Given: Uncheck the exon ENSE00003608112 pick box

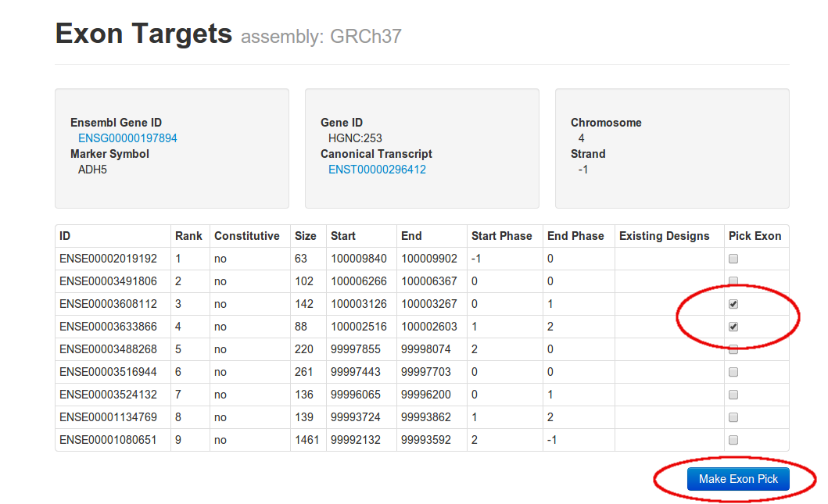Looking at the screenshot, I should coord(733,304).
